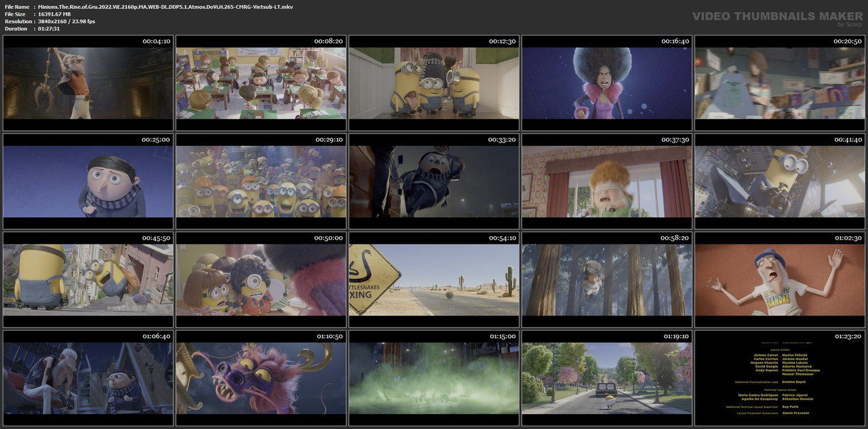
Task: Click the .mkv file name text
Action: tap(165, 6)
